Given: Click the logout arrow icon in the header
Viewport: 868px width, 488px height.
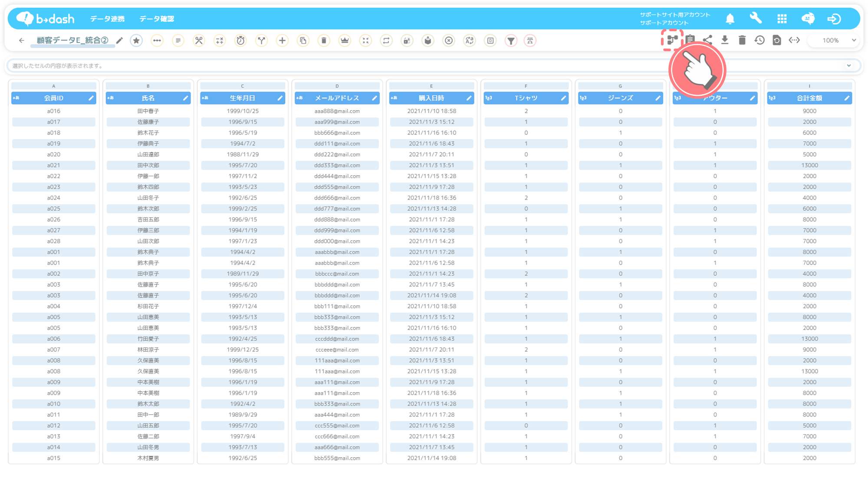Looking at the screenshot, I should click(834, 19).
